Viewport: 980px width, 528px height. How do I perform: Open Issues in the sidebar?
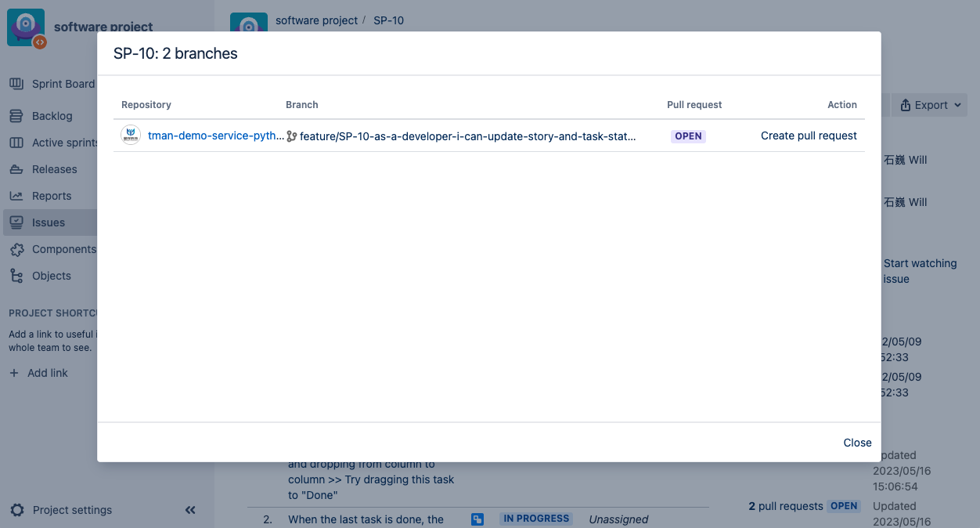pyautogui.click(x=49, y=222)
